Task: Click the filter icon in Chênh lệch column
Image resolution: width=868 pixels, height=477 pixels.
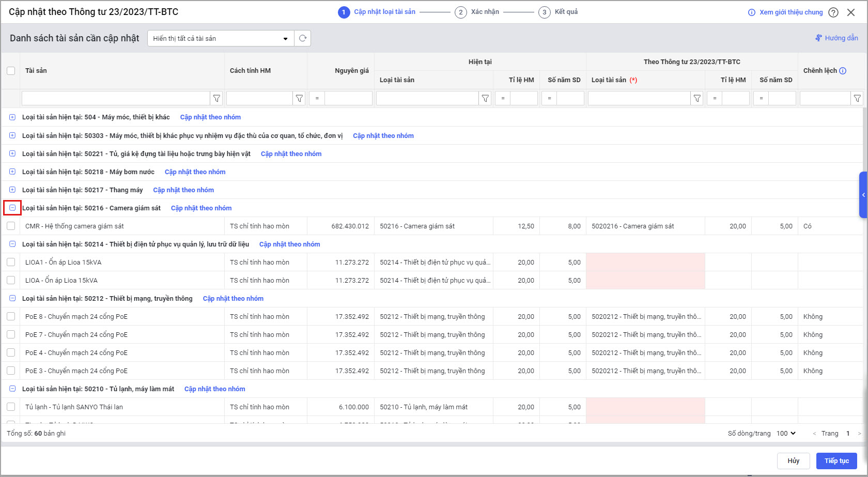Action: coord(857,98)
